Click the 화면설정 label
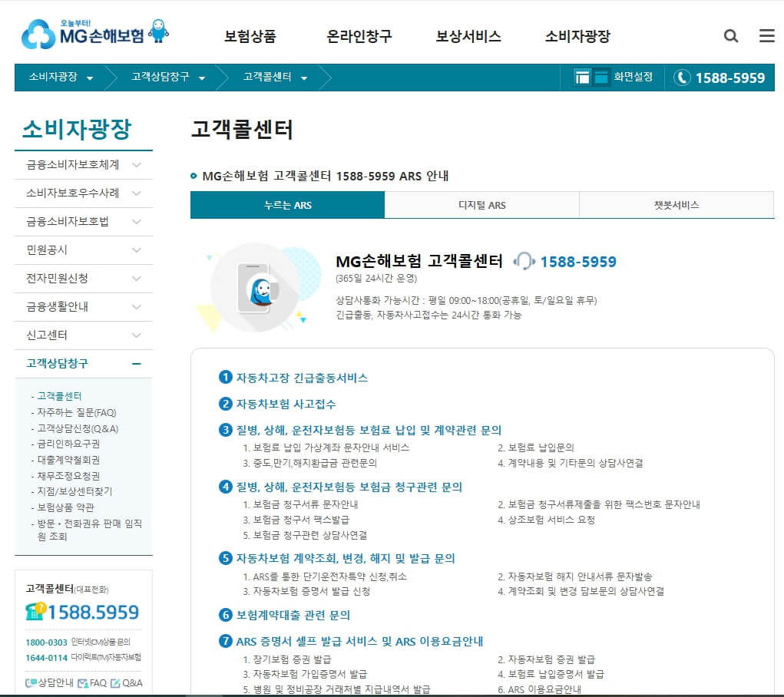This screenshot has width=784, height=697. pyautogui.click(x=633, y=77)
